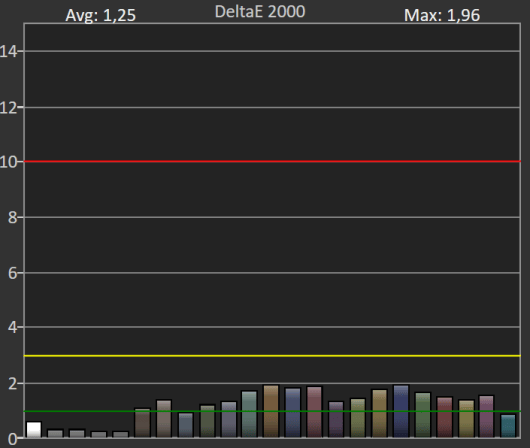
Task: Click the magenta-purple bar near right end
Action: tap(486, 417)
